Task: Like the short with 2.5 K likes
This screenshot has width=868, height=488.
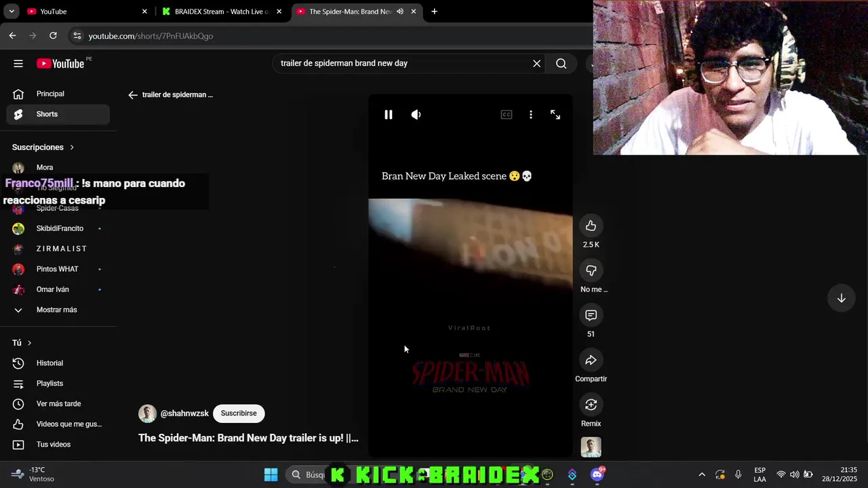Action: pos(591,226)
